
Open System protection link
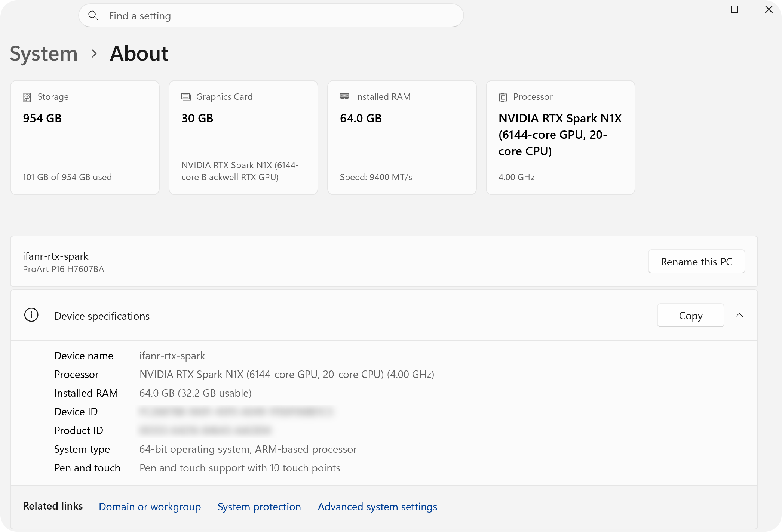(x=259, y=507)
